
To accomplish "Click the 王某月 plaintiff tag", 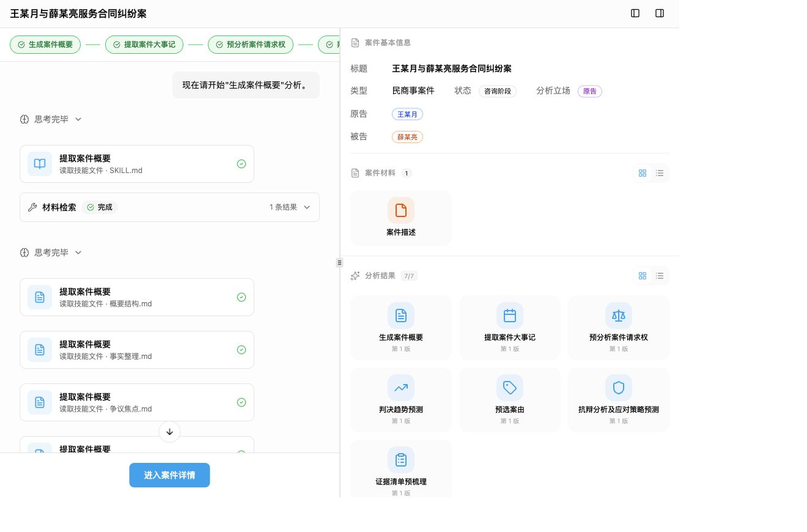I will point(407,114).
